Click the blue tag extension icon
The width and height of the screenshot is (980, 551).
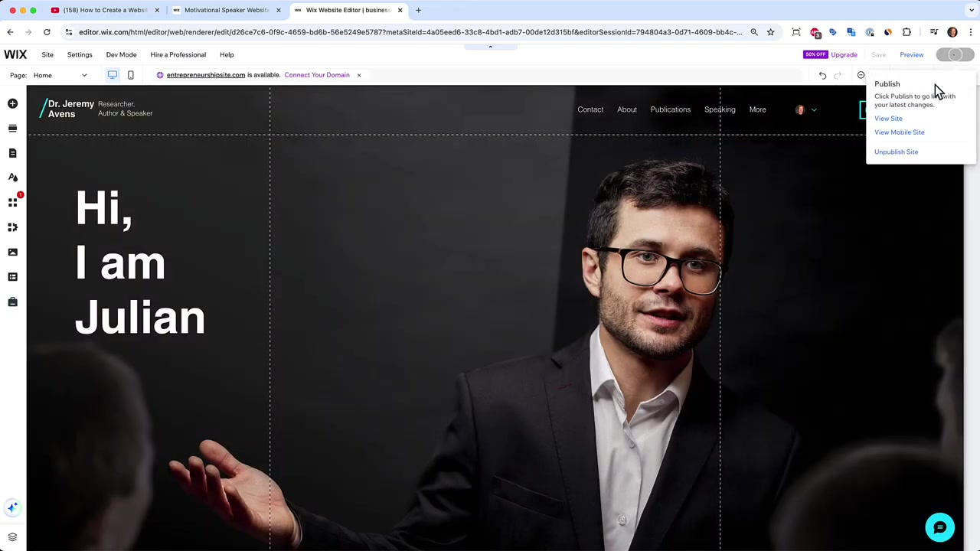click(x=833, y=32)
